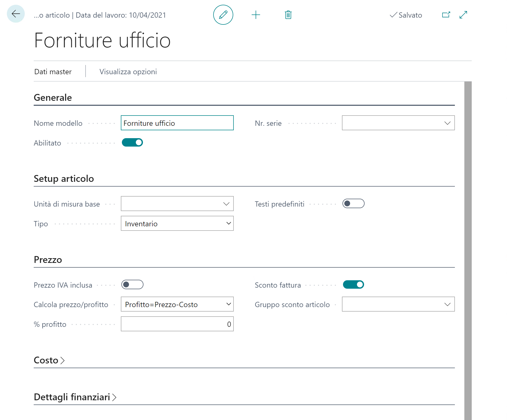
Task: Open the Nr. serie dropdown
Action: click(398, 123)
